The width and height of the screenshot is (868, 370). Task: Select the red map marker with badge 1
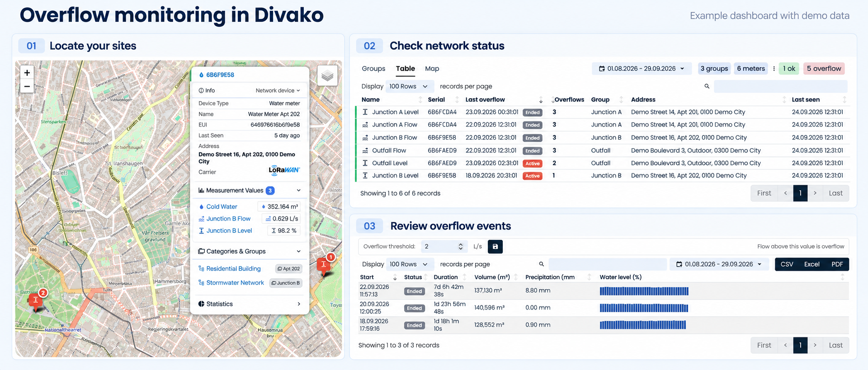point(324,265)
